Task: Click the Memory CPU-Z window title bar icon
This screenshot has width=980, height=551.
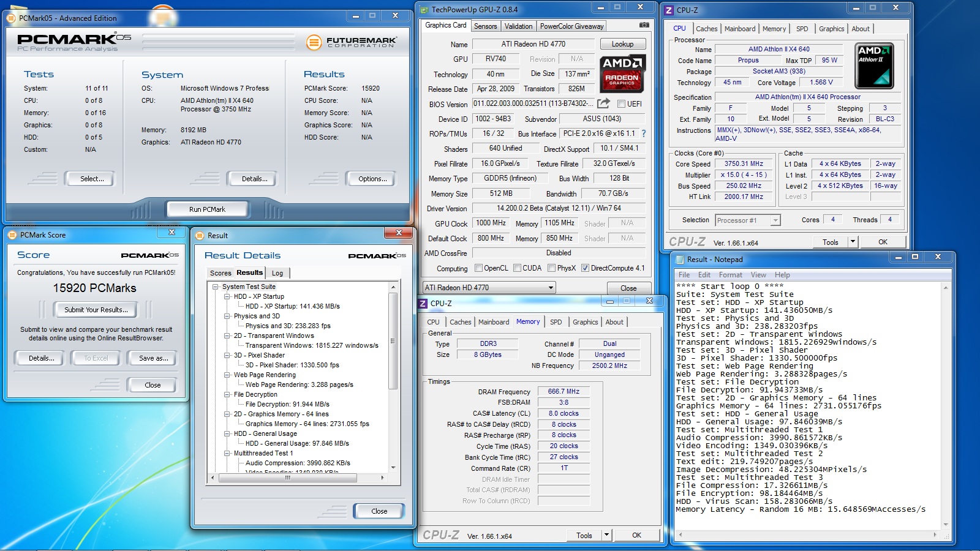Action: click(x=423, y=303)
